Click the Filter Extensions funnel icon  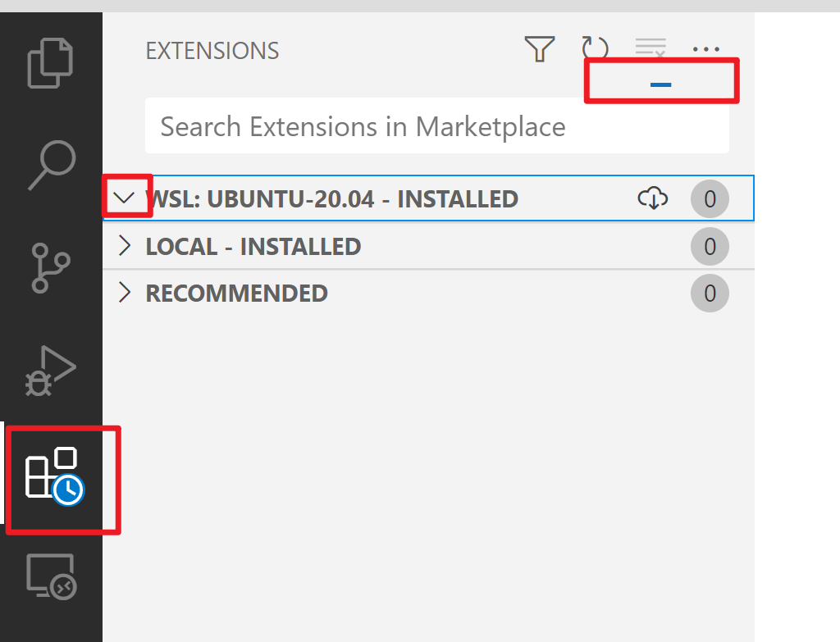point(539,49)
